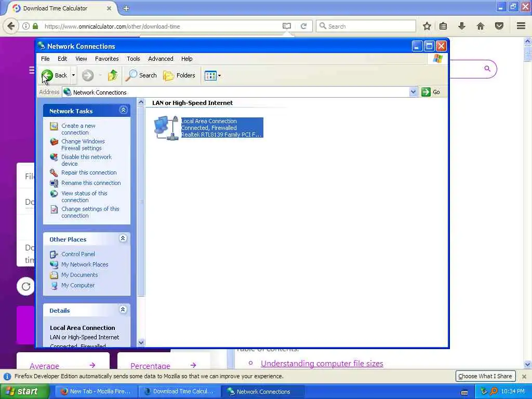Open the View menu
The width and height of the screenshot is (532, 399).
pyautogui.click(x=81, y=59)
